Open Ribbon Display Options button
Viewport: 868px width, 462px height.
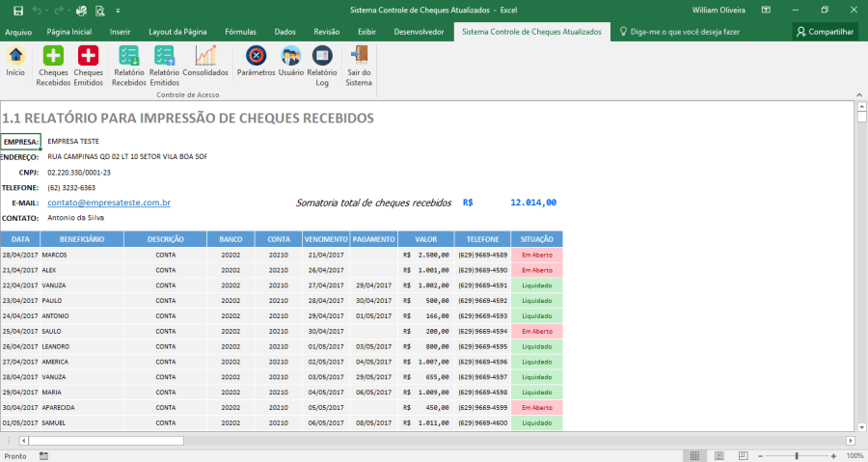(766, 10)
